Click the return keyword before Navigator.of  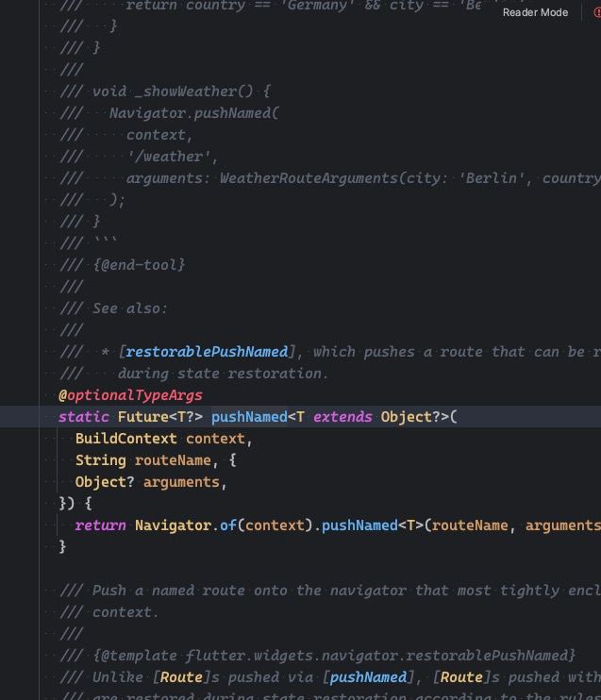(100, 525)
